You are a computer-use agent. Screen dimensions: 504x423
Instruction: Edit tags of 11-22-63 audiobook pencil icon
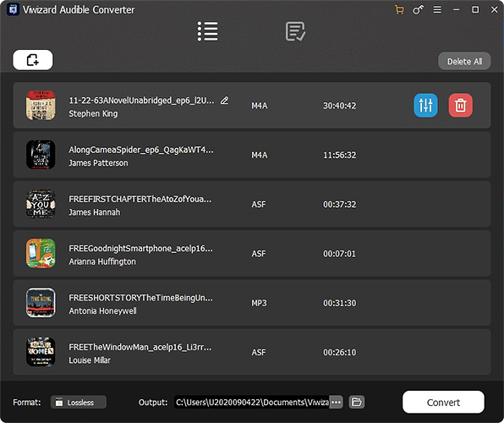224,101
